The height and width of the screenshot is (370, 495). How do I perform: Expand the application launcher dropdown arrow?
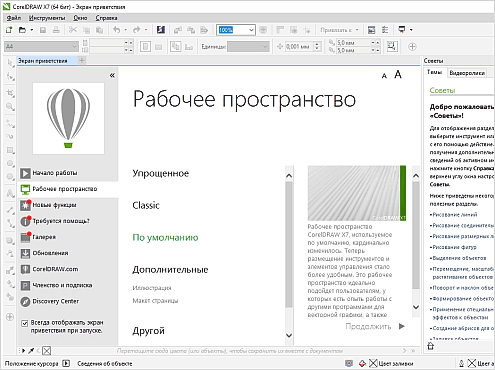coord(411,30)
